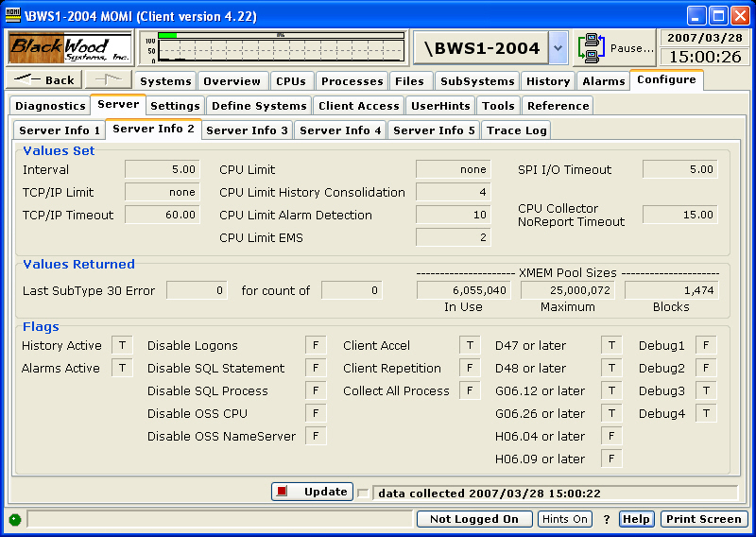Click the History Active flag box
This screenshot has width=756, height=537.
coord(123,345)
